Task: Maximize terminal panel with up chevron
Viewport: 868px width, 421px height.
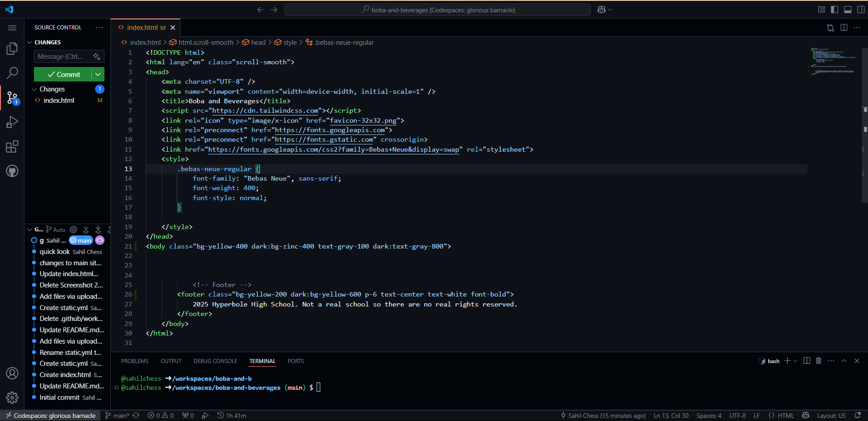Action: [x=844, y=361]
